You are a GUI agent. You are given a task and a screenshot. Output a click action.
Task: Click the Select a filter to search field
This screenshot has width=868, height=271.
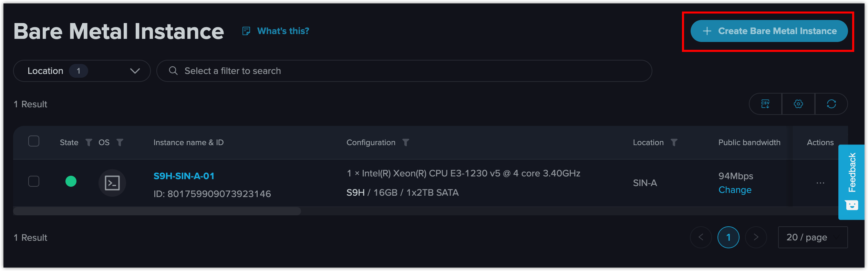tap(404, 71)
